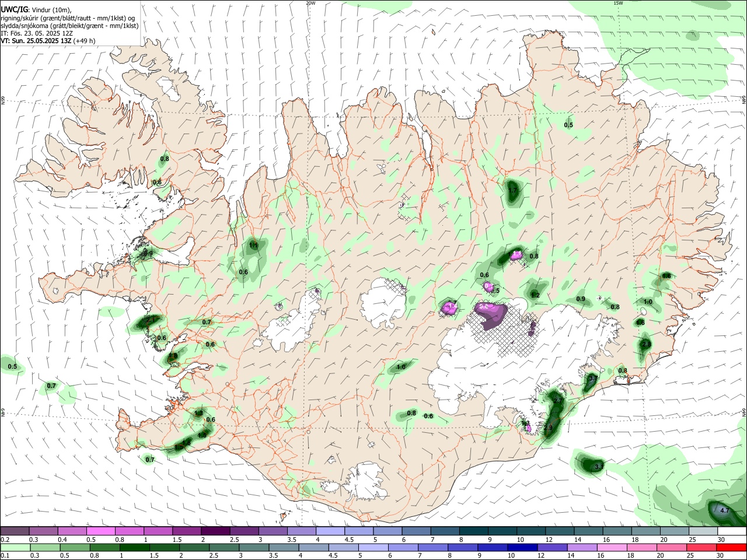Select the light lavender 4–4.5 snow legend swatch
Image resolution: width=747 pixels, height=560 pixels.
pos(330,531)
